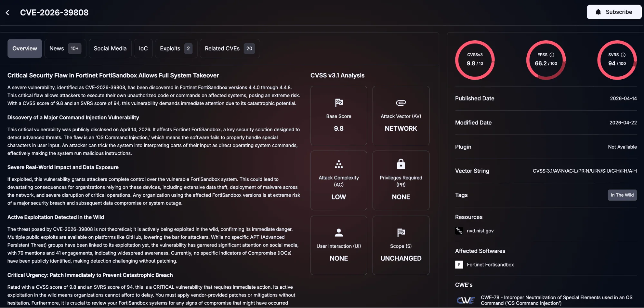
Task: Click the published date 2026-04-14
Action: pos(623,98)
